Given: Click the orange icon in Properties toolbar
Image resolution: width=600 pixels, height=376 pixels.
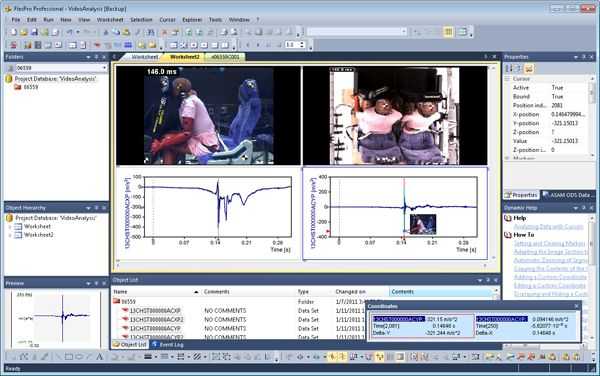Looking at the screenshot, I should 529,68.
